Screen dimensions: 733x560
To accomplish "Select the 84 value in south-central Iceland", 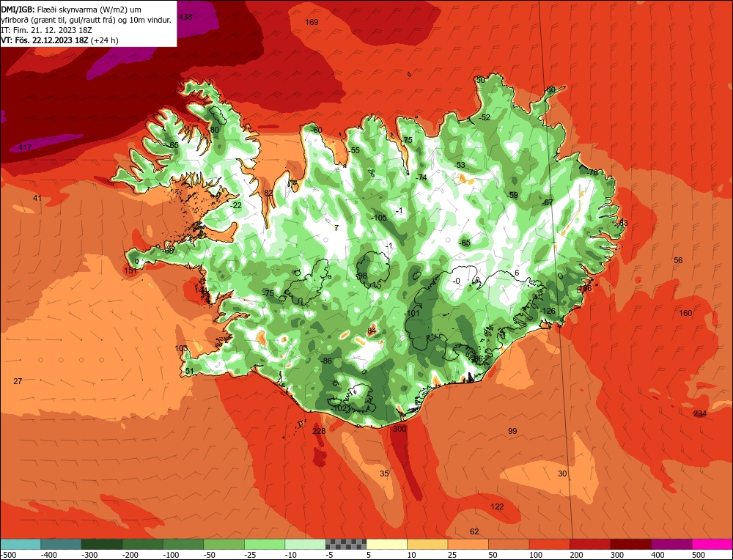I will (x=372, y=331).
